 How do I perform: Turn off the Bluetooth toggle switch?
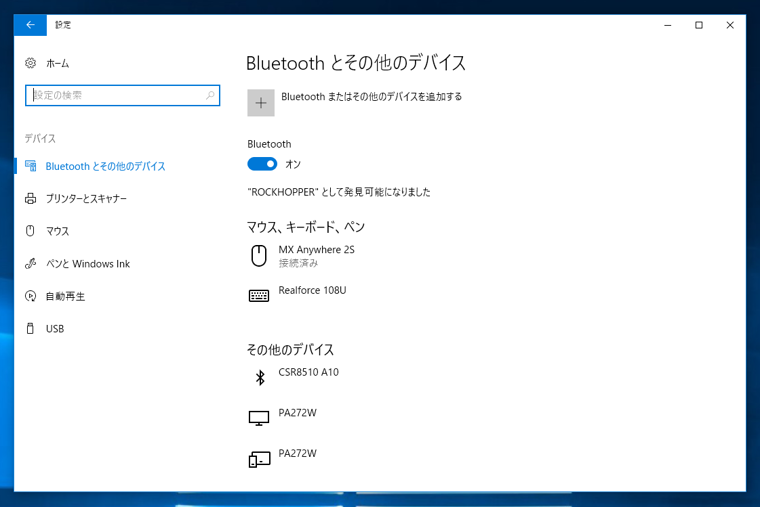click(262, 164)
